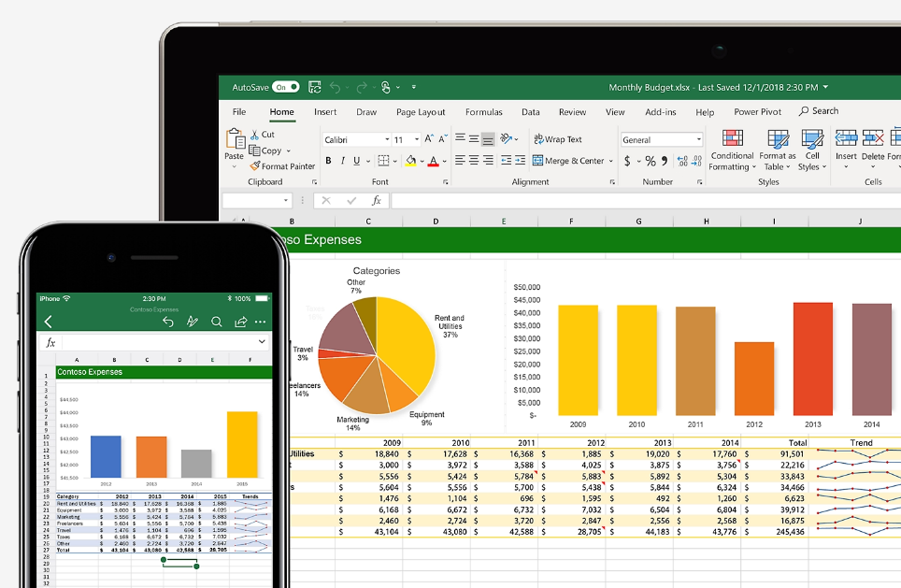Open the General number format dropdown
The height and width of the screenshot is (588, 901).
click(x=699, y=139)
